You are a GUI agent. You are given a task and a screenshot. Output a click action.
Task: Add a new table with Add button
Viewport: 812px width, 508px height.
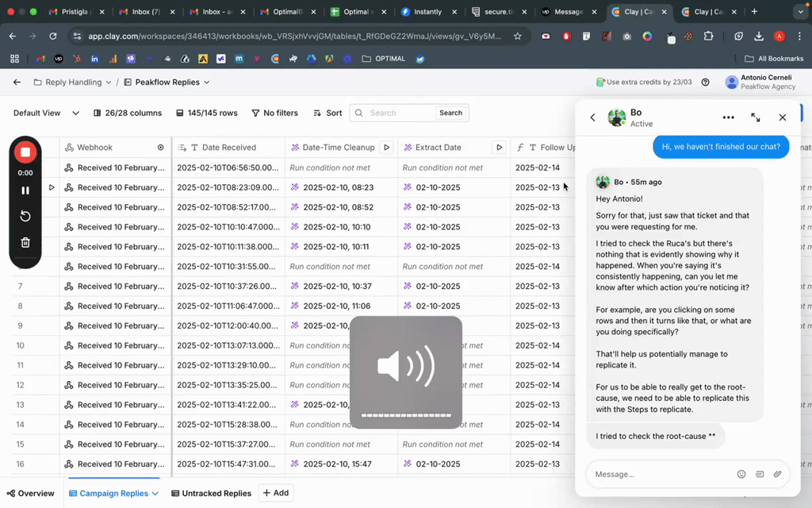[x=275, y=493]
